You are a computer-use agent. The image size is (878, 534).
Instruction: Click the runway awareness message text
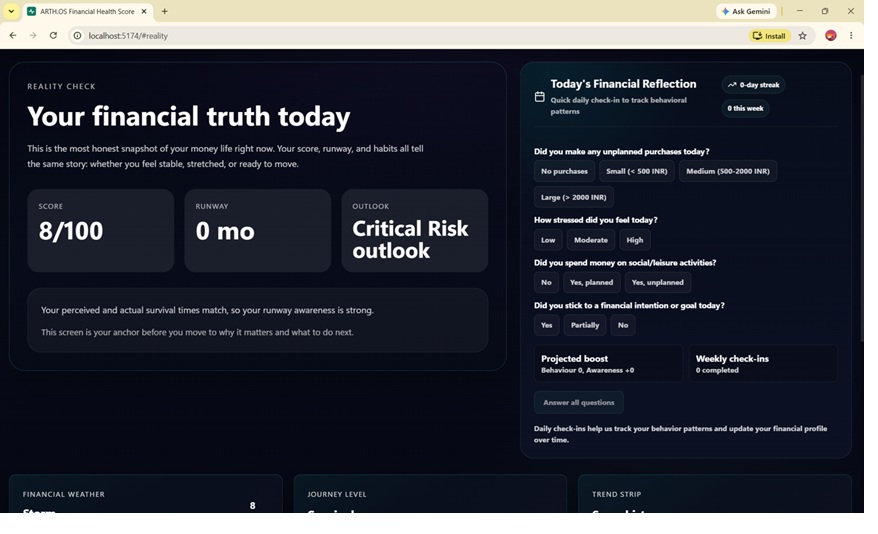point(207,310)
